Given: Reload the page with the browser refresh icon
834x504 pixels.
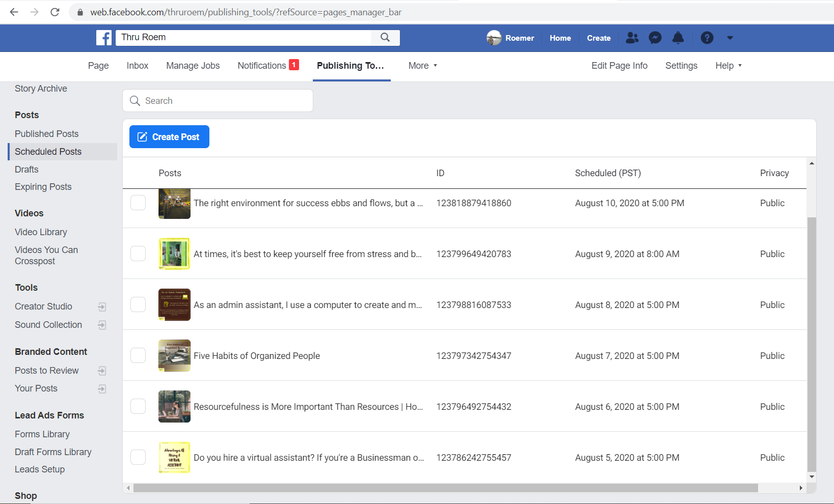Looking at the screenshot, I should click(x=55, y=12).
